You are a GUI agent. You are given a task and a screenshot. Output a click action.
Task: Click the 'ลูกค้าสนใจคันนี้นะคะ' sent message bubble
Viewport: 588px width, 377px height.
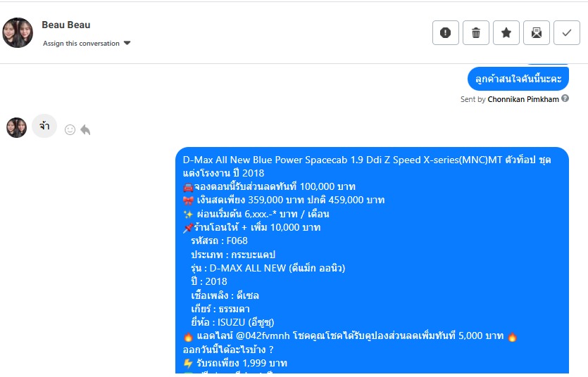[x=518, y=79]
